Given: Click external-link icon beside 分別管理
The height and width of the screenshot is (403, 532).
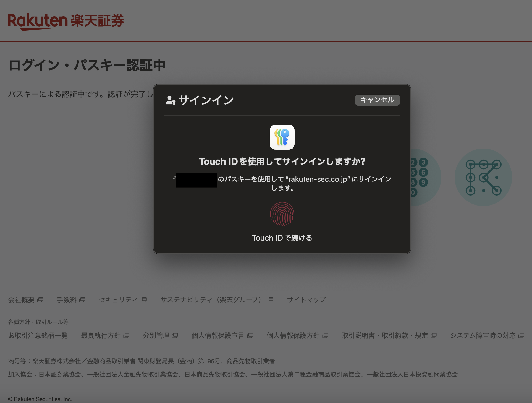Looking at the screenshot, I should 175,336.
